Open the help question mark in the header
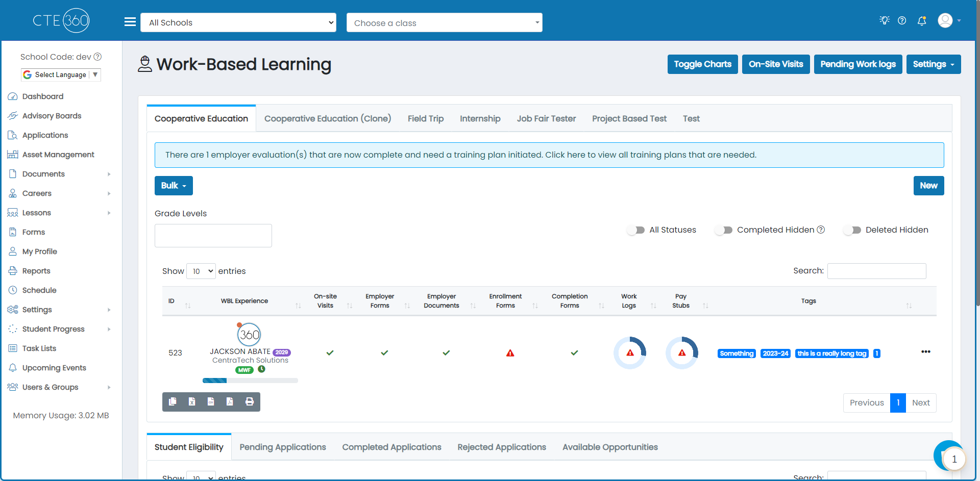This screenshot has width=980, height=481. pos(902,20)
